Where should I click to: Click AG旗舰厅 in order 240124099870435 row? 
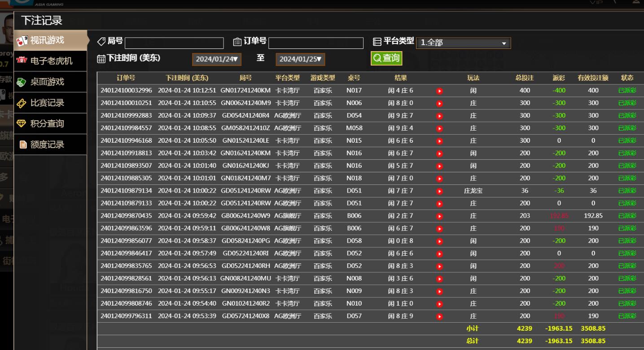pyautogui.click(x=288, y=216)
